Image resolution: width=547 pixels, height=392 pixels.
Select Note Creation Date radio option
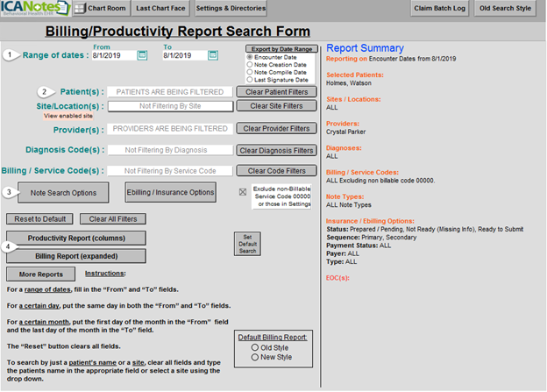tap(251, 64)
